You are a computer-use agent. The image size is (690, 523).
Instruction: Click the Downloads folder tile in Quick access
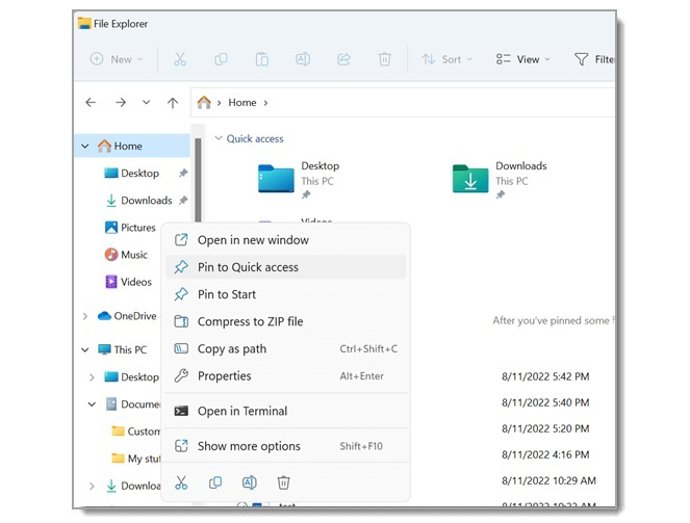tap(500, 180)
